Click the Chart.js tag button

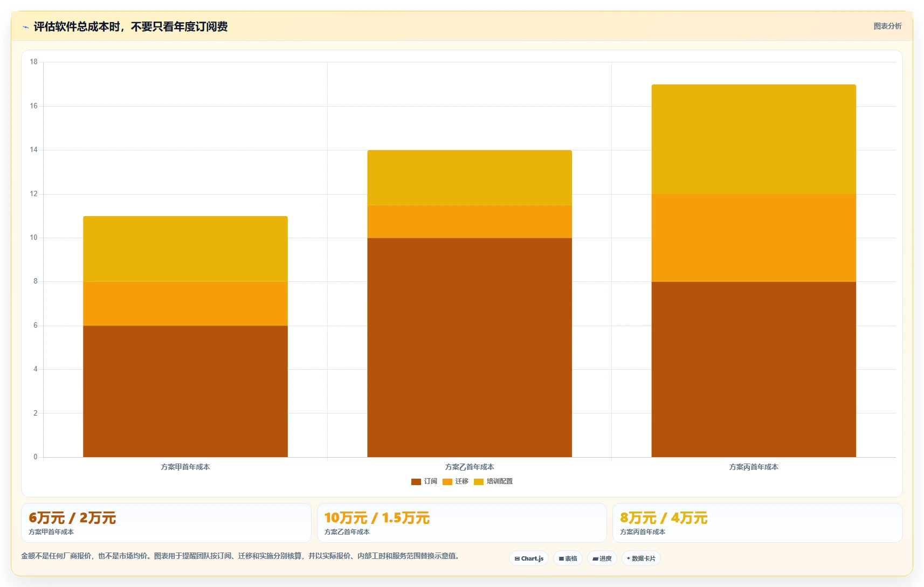pyautogui.click(x=529, y=558)
